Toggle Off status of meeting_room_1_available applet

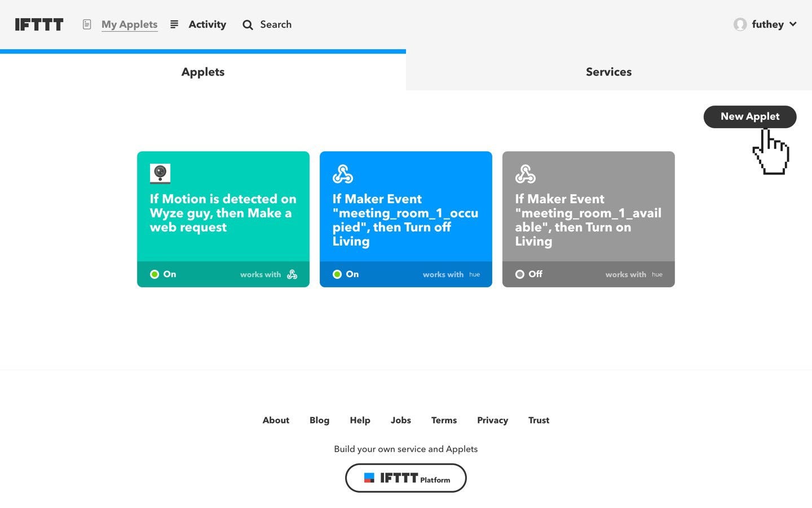pyautogui.click(x=529, y=274)
